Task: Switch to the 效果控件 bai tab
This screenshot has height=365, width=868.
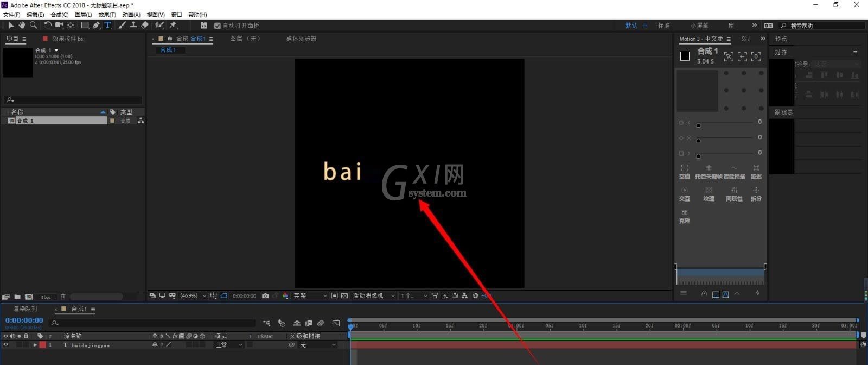Action: [68, 39]
